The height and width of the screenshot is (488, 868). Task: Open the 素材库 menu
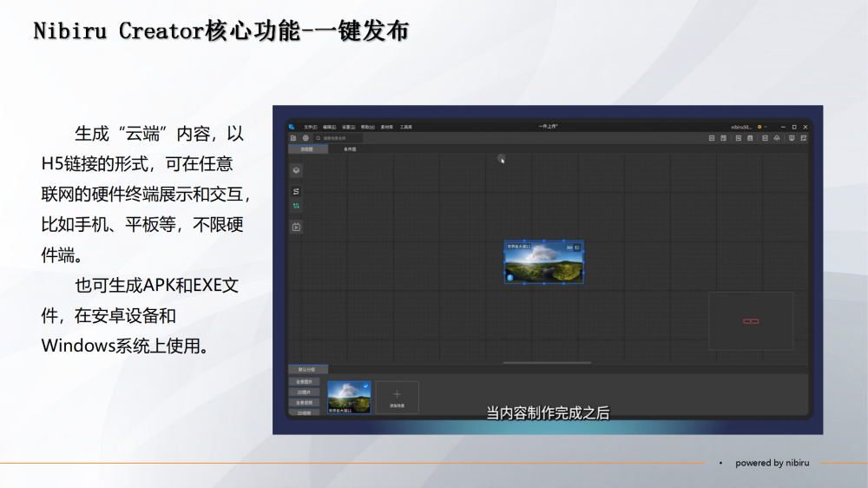click(387, 127)
